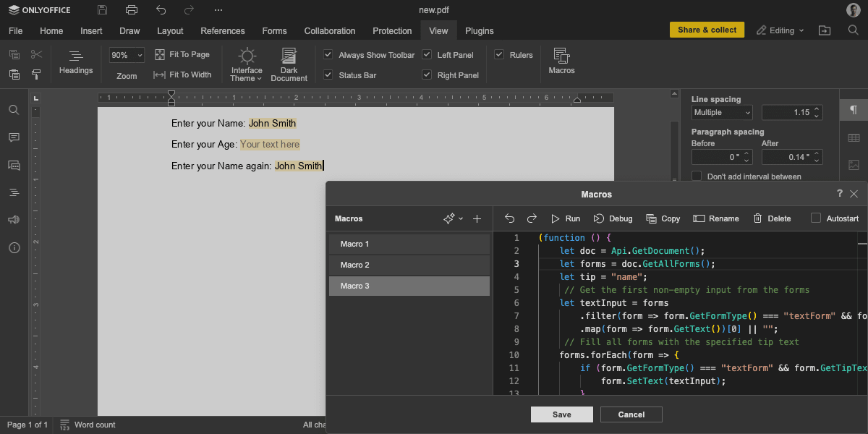Delete the selected macro

773,218
